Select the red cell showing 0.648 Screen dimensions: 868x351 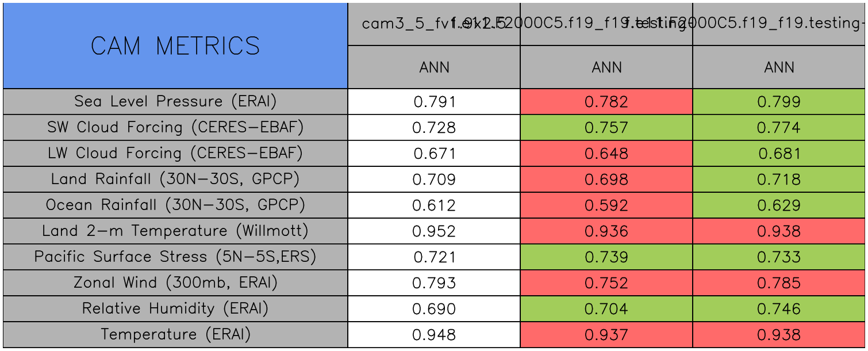(x=606, y=154)
